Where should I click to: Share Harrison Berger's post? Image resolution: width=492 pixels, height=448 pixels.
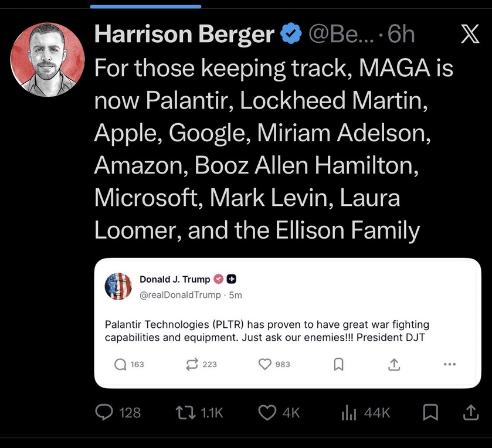tap(470, 412)
